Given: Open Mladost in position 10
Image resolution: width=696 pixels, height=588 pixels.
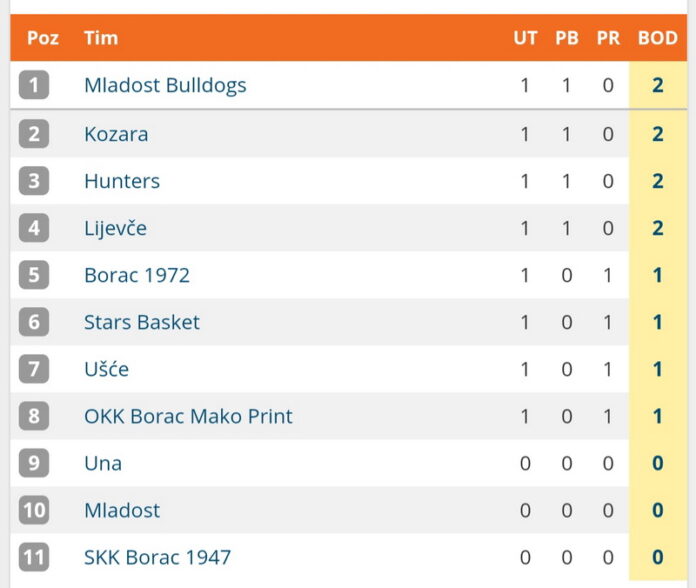Looking at the screenshot, I should click(122, 510).
